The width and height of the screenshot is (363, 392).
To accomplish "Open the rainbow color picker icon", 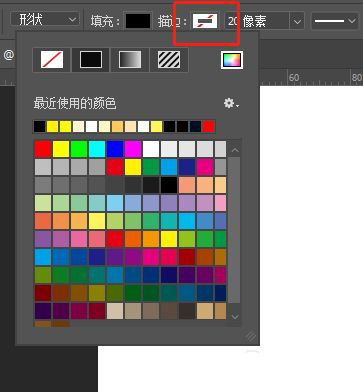I will [x=232, y=60].
